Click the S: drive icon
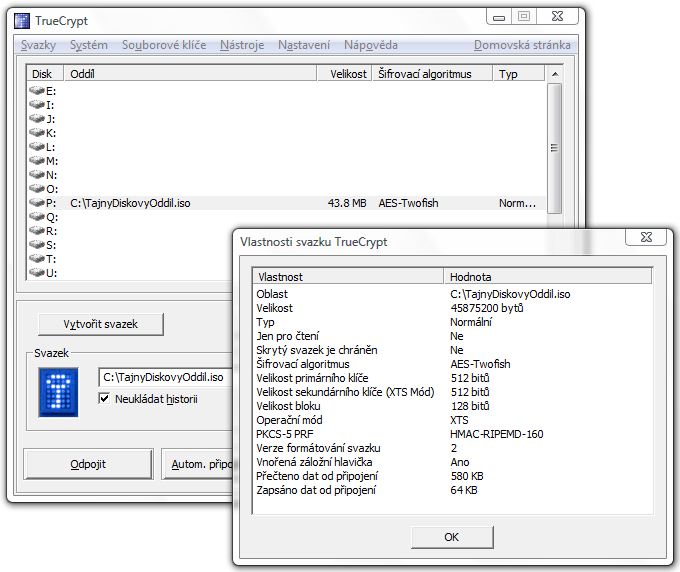This screenshot has height=572, width=680. tap(37, 245)
